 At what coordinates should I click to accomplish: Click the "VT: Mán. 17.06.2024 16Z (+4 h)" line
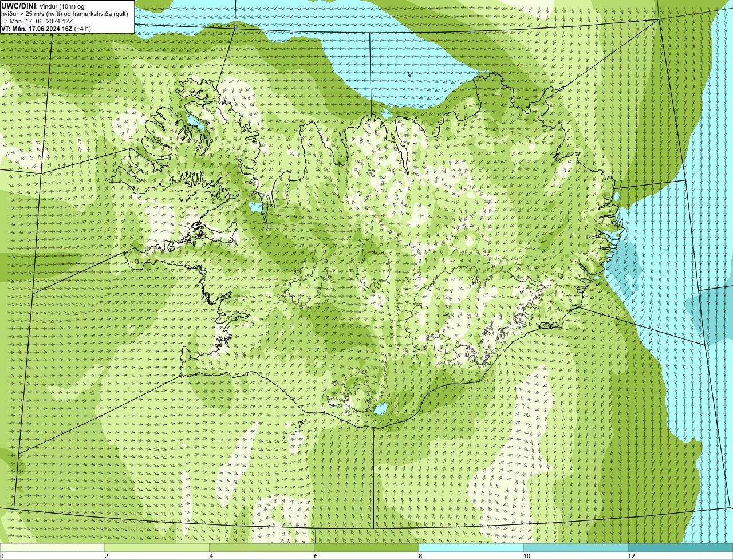46,29
